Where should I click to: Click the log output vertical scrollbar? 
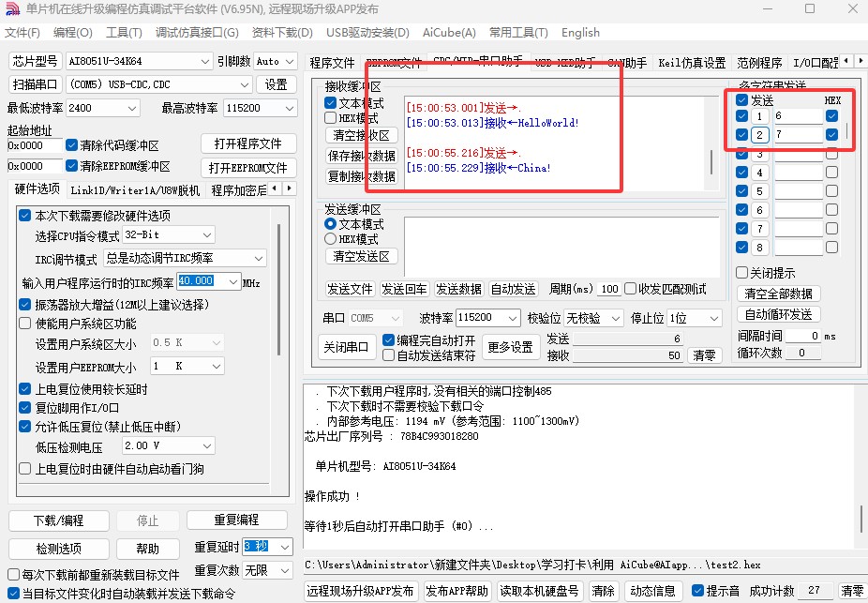[861, 520]
